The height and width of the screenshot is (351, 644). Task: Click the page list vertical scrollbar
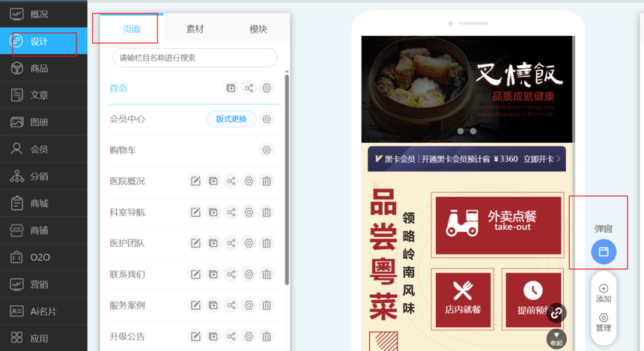pos(287,179)
